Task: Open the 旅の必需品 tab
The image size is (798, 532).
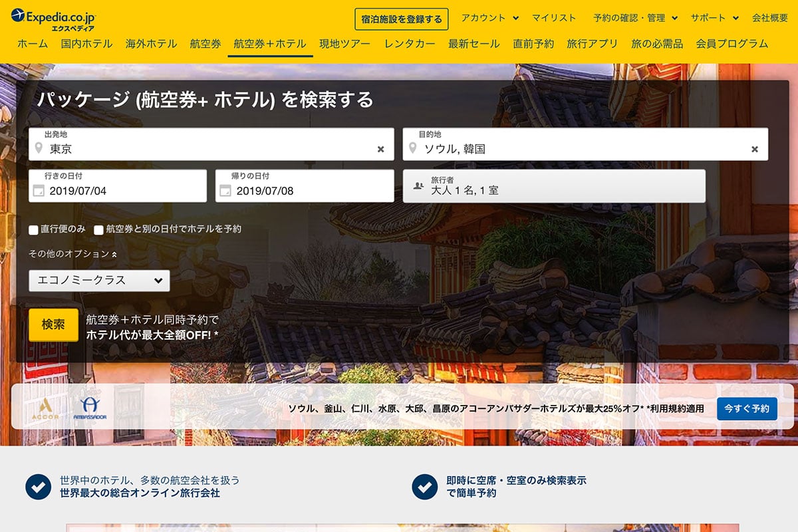Action: (657, 44)
